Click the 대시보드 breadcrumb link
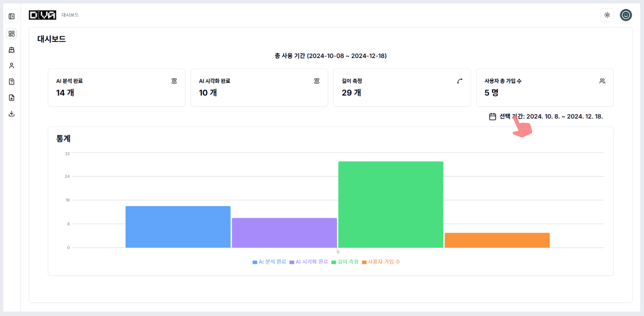Screen dimensions: 644x316 pyautogui.click(x=70, y=15)
